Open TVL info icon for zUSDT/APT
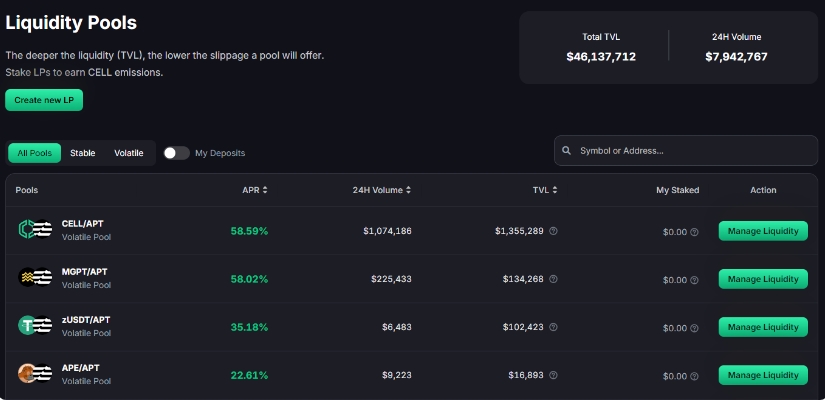This screenshot has height=400, width=825. point(554,327)
